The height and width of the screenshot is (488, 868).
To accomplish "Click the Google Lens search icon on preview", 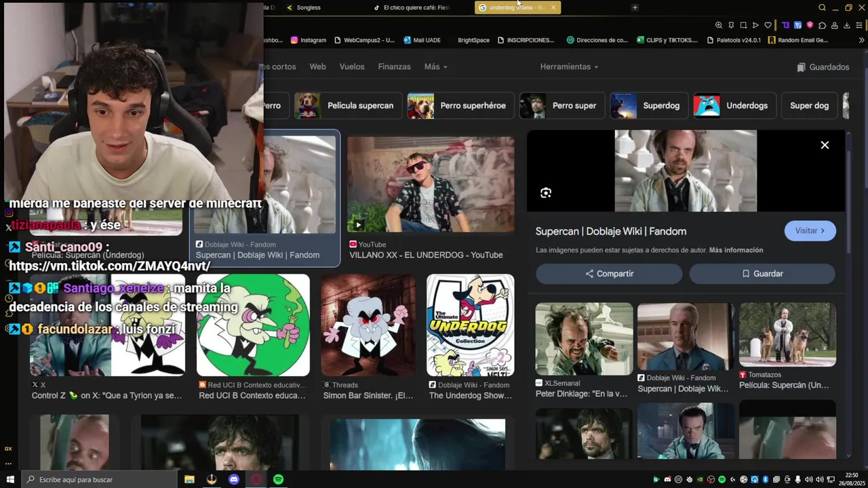I will 546,193.
